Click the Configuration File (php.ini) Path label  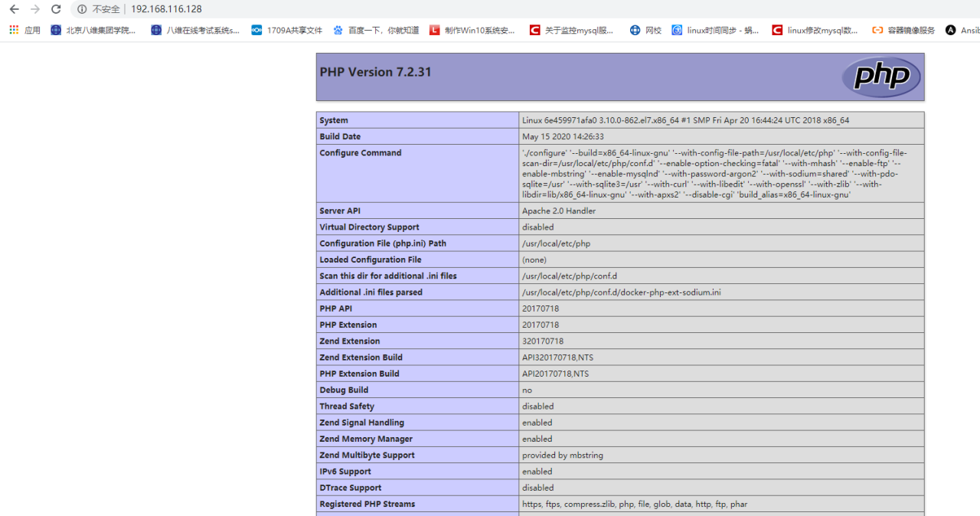(383, 243)
